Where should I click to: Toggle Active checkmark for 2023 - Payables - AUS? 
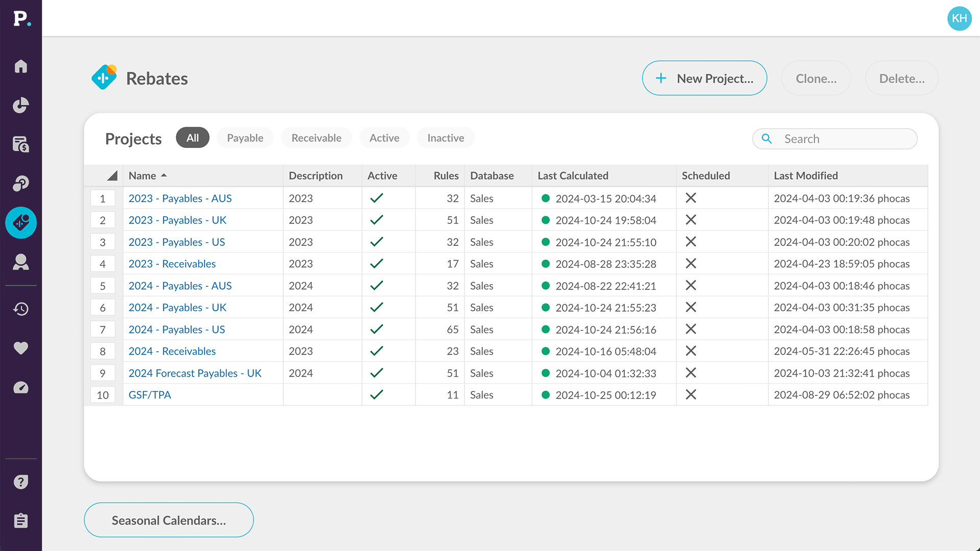377,198
